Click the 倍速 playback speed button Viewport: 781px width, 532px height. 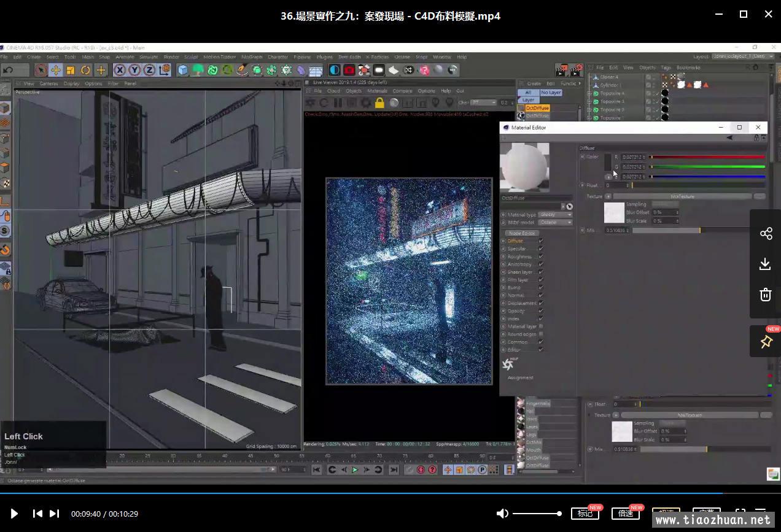coord(625,514)
